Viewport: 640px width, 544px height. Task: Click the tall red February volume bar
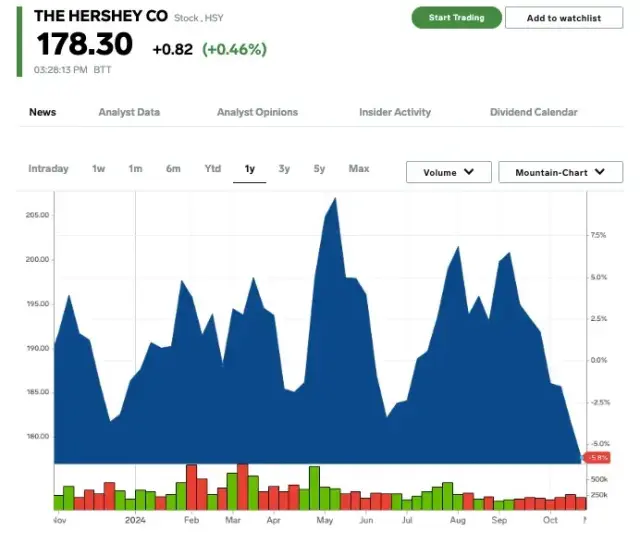coord(191,488)
